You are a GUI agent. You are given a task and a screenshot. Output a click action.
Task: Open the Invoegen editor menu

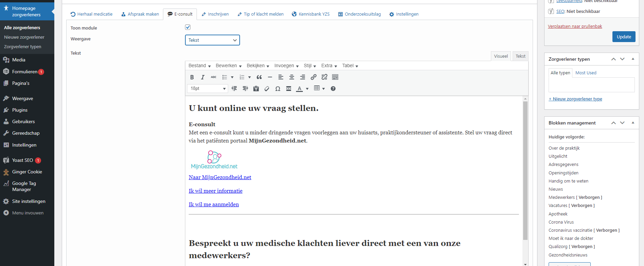click(x=286, y=66)
